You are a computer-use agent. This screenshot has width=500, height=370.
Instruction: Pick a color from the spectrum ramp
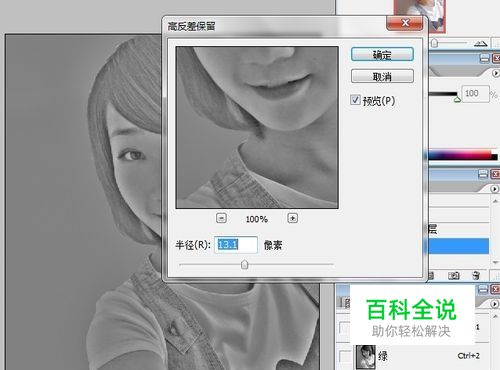pos(461,156)
